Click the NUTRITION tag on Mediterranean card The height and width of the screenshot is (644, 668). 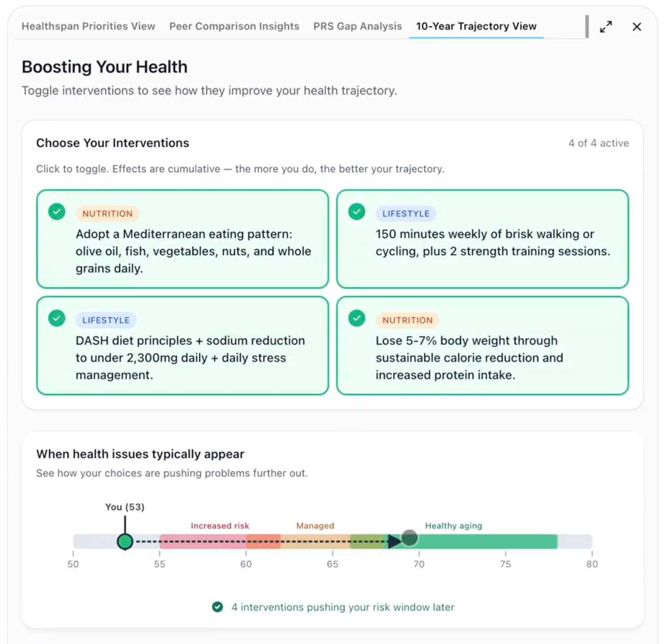point(107,214)
